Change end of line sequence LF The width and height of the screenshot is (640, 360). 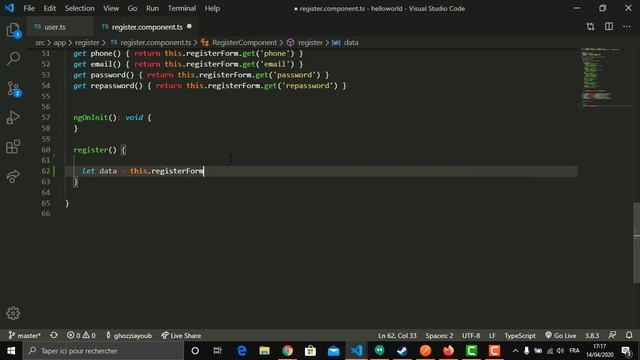pos(492,336)
